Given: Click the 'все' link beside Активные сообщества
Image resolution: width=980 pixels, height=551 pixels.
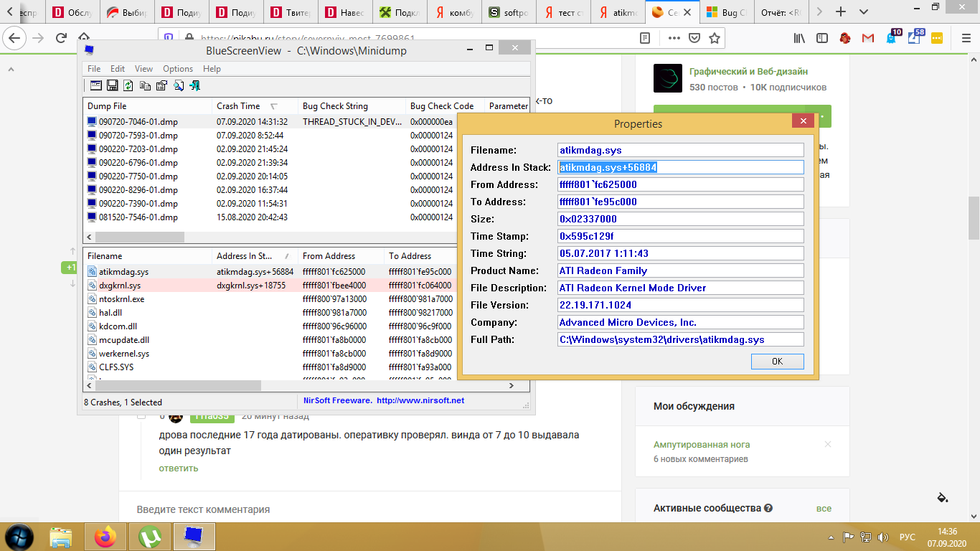Looking at the screenshot, I should click(x=824, y=508).
